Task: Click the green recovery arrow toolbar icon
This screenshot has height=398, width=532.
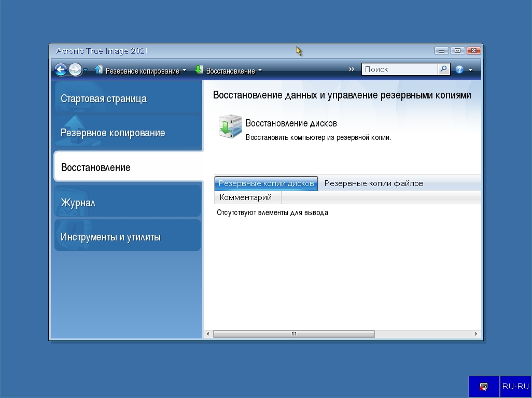Action: click(x=199, y=69)
